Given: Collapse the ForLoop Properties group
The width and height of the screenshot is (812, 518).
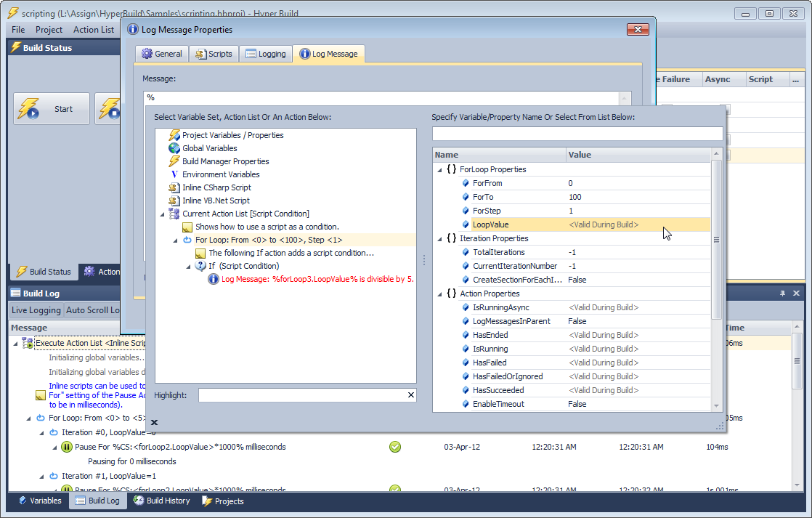Looking at the screenshot, I should click(439, 169).
